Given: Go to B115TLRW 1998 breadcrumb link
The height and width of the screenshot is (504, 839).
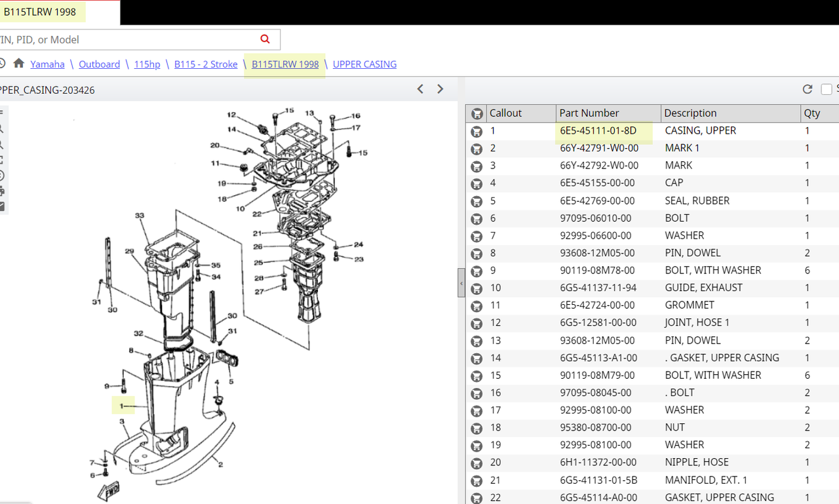Looking at the screenshot, I should point(285,64).
